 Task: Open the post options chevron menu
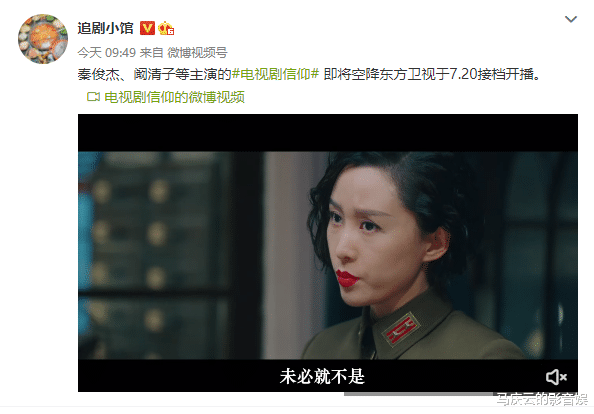pyautogui.click(x=571, y=19)
